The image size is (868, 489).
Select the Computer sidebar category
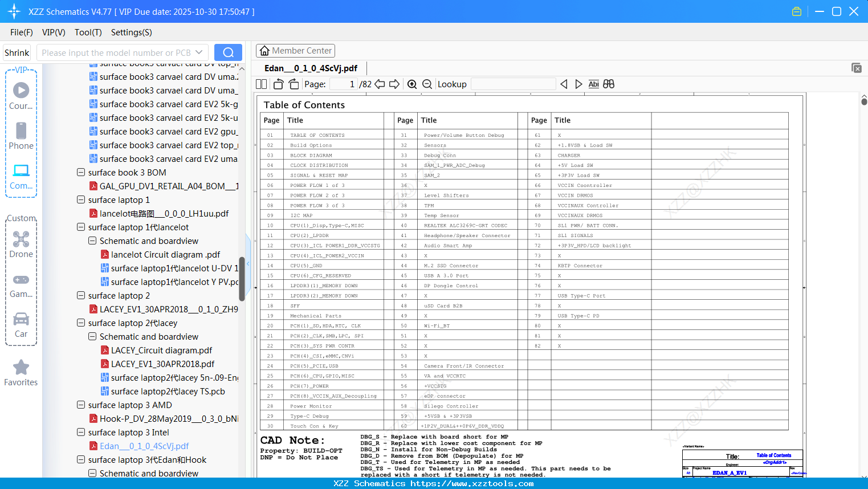click(21, 176)
